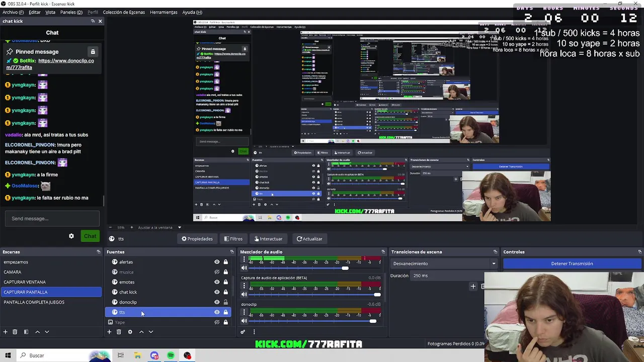The width and height of the screenshot is (644, 362).
Task: Open Propiedades for the tts source
Action: 197,239
